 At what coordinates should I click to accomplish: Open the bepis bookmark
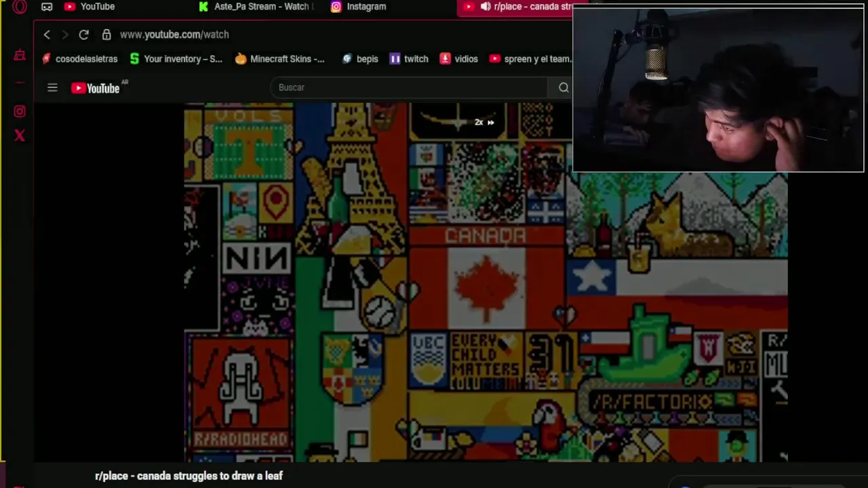point(360,59)
